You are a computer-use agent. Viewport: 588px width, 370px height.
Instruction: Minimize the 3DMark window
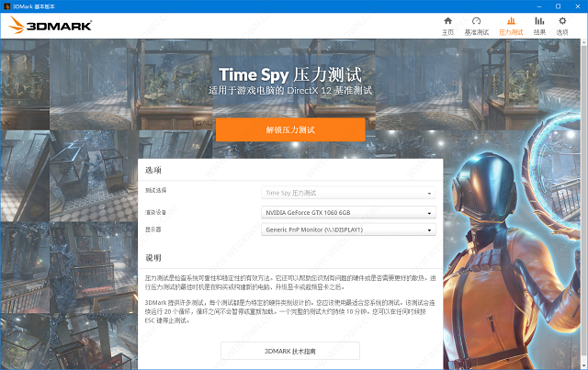coord(539,6)
